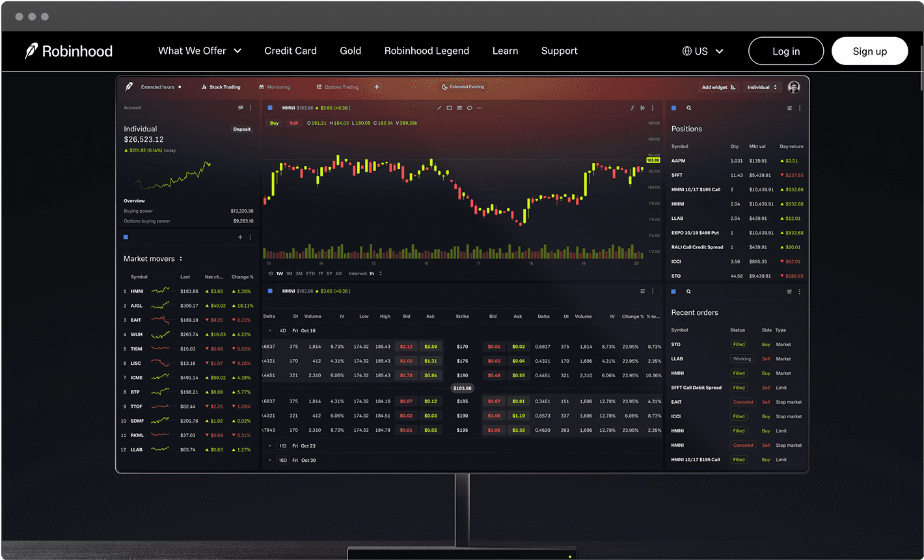Image resolution: width=924 pixels, height=560 pixels.
Task: Add a new layout tab with plus icon
Action: [x=377, y=87]
